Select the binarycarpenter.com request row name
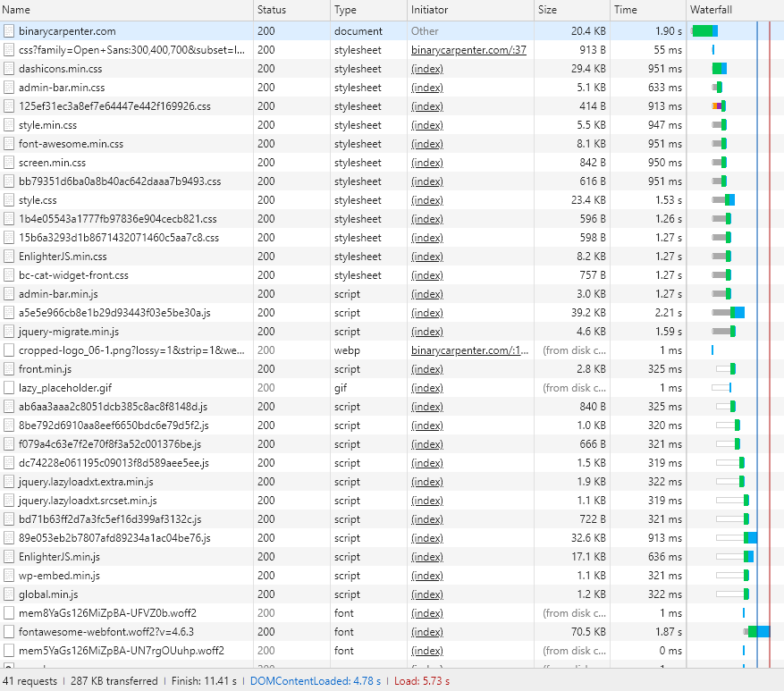This screenshot has height=691, width=784. (x=67, y=31)
